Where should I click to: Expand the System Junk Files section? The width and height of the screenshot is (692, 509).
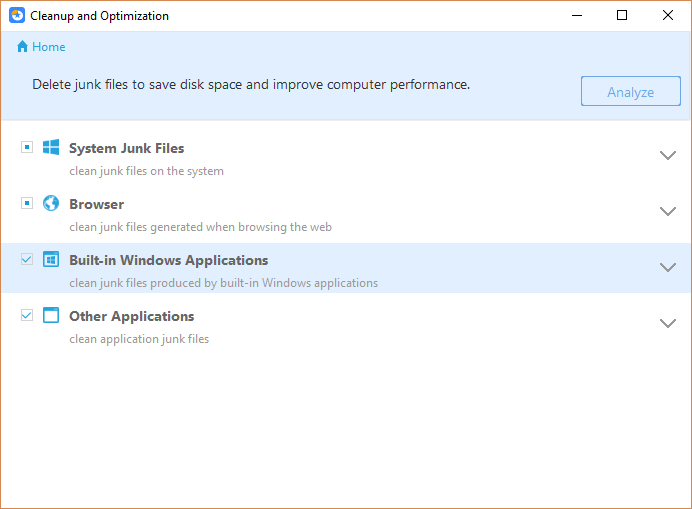(668, 155)
